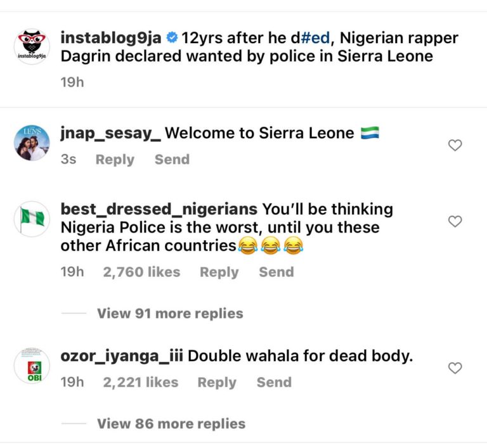The image size is (487, 448).
Task: Expand View 91 more replies
Action: point(170,314)
